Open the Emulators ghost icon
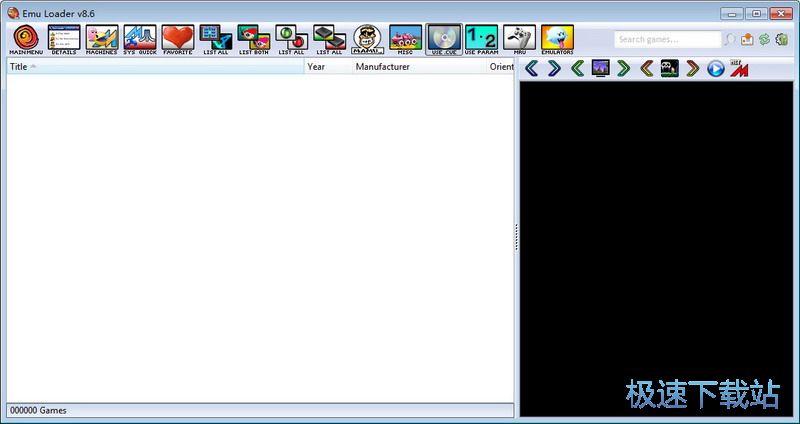 (x=557, y=39)
